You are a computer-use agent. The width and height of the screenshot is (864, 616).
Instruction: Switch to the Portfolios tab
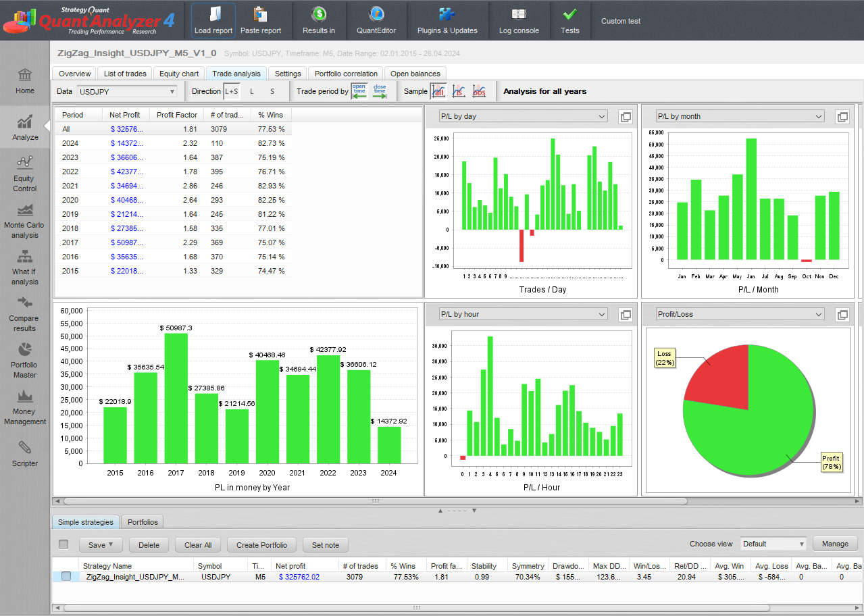click(143, 522)
